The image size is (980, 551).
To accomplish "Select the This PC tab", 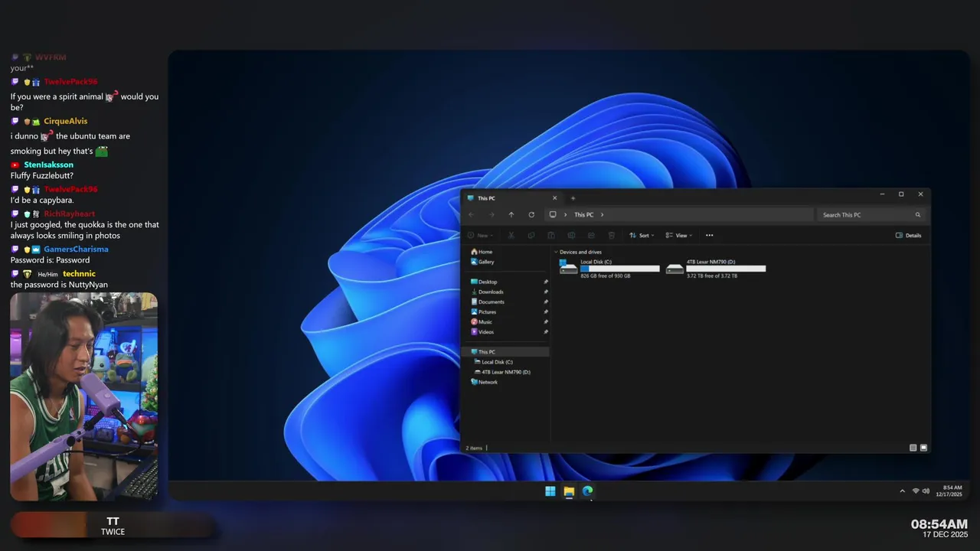I will pyautogui.click(x=512, y=198).
